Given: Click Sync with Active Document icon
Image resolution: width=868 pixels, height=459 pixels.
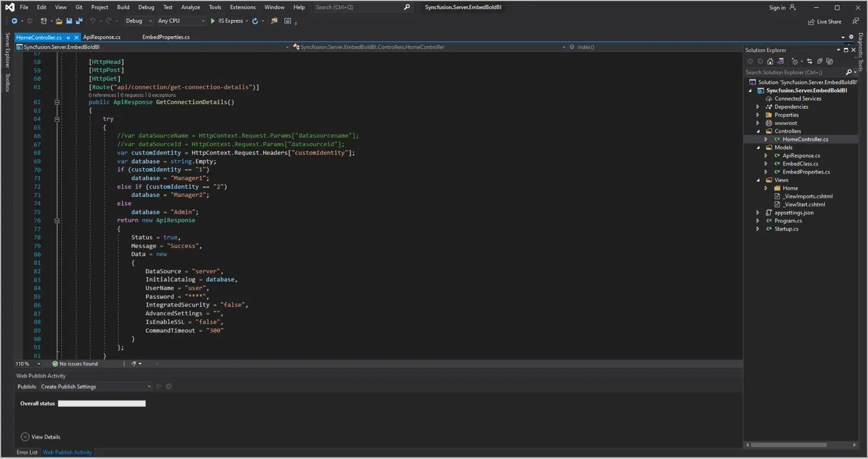Looking at the screenshot, I should pos(809,61).
